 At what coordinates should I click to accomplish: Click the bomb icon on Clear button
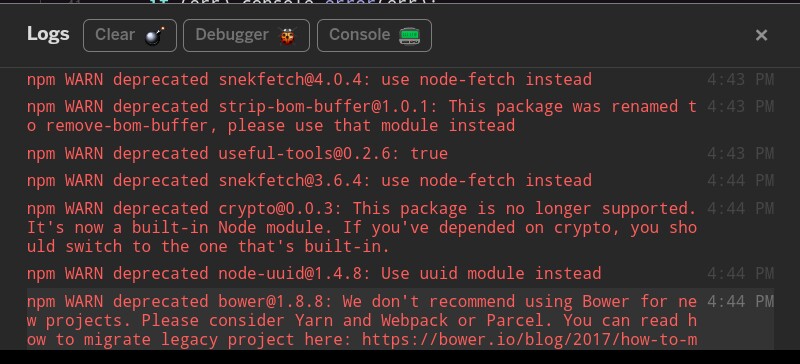click(x=154, y=36)
